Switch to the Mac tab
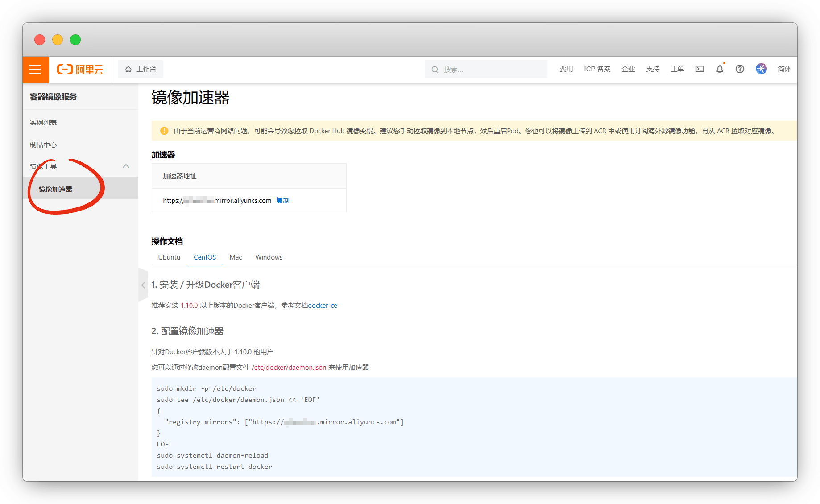 coord(236,257)
